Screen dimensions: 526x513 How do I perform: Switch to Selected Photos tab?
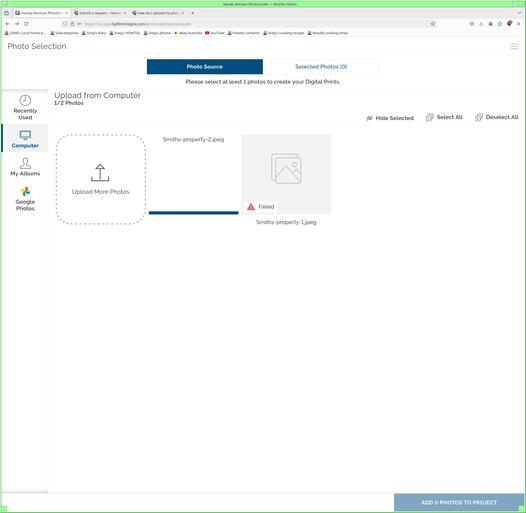(321, 67)
